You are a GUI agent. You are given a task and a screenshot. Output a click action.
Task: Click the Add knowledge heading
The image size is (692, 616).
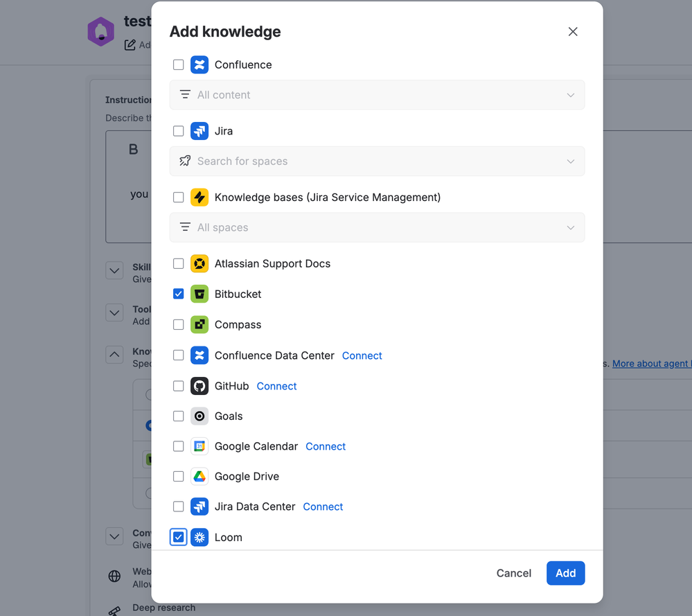(x=225, y=32)
